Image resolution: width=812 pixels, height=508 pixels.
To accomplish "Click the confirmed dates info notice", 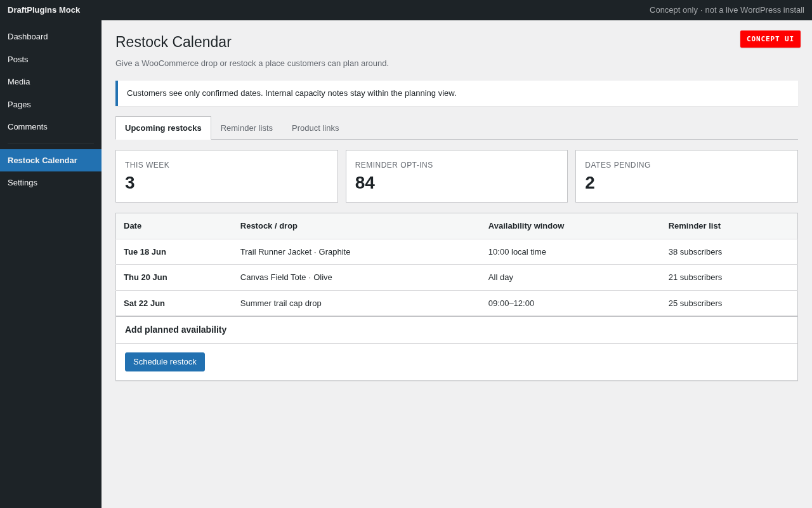I will (457, 93).
